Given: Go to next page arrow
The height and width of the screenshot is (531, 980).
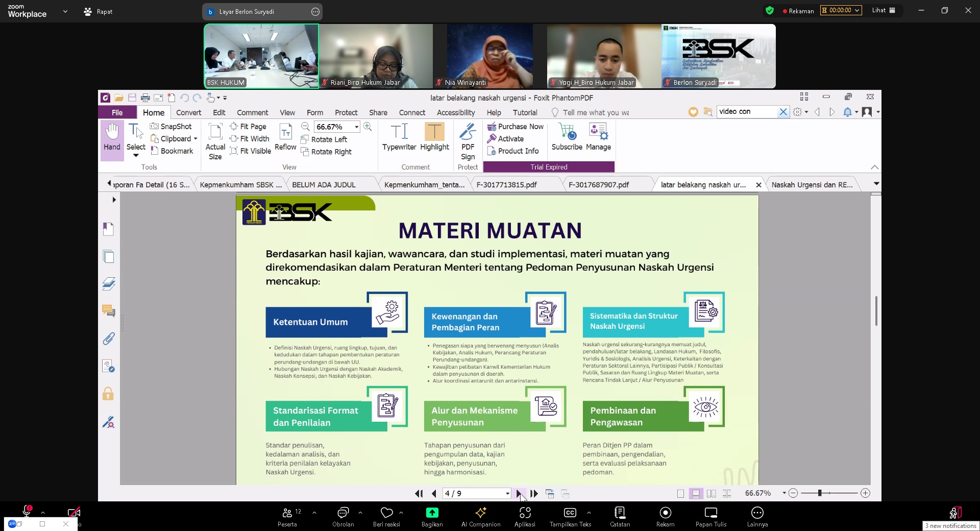Looking at the screenshot, I should pos(519,493).
